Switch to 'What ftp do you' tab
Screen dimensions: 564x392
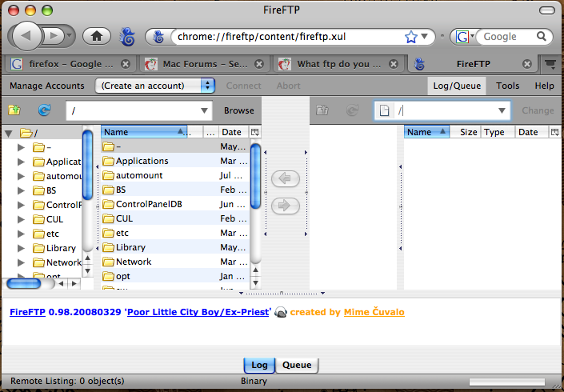point(339,64)
